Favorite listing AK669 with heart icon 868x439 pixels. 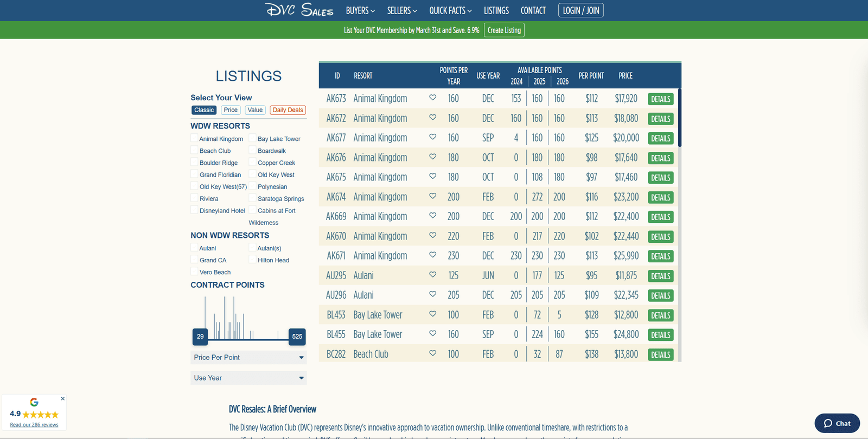pyautogui.click(x=433, y=216)
